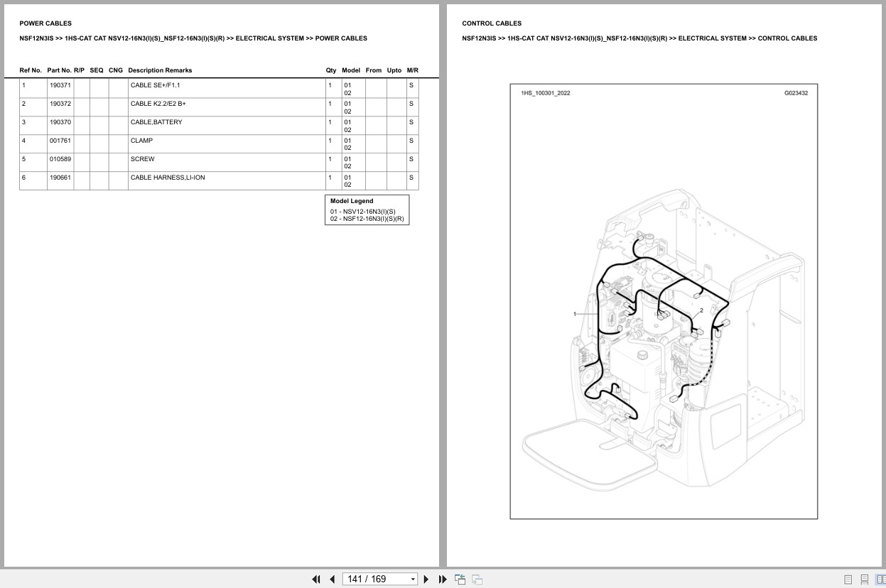Select the CABLE K2.2/E2 B+ description
Screen dimensions: 886x588
(158, 104)
